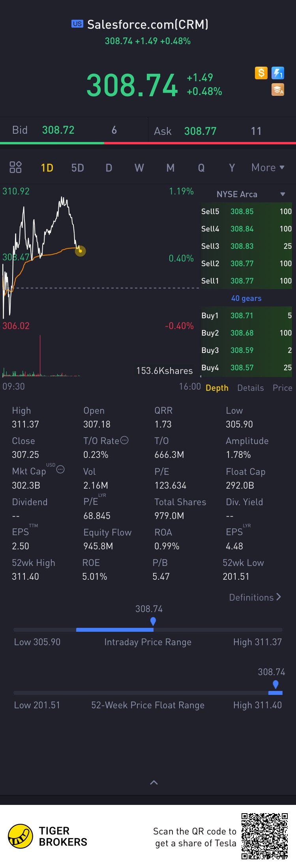Tap the EPS TTM 2.50 value
Image resolution: width=296 pixels, height=868 pixels.
[x=21, y=546]
